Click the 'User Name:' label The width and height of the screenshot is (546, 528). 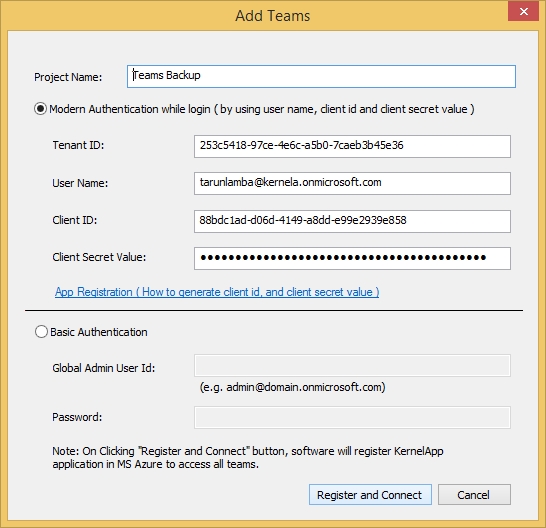click(80, 183)
